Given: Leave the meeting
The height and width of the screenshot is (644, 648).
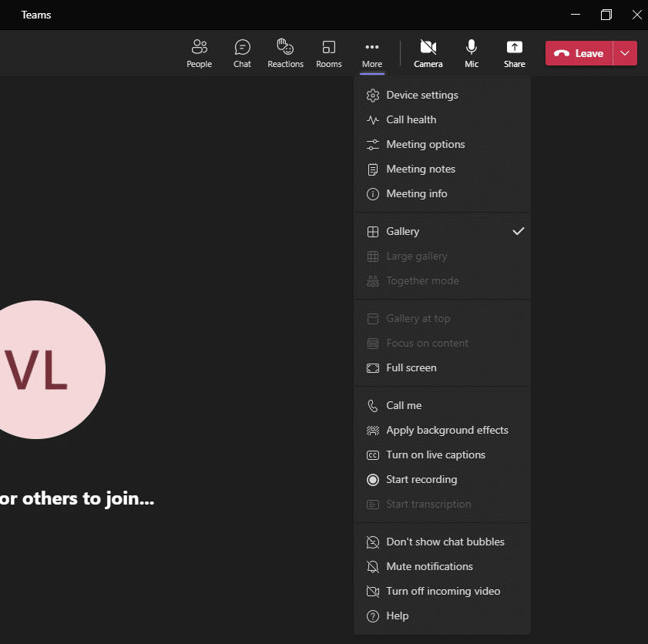Looking at the screenshot, I should coord(578,53).
